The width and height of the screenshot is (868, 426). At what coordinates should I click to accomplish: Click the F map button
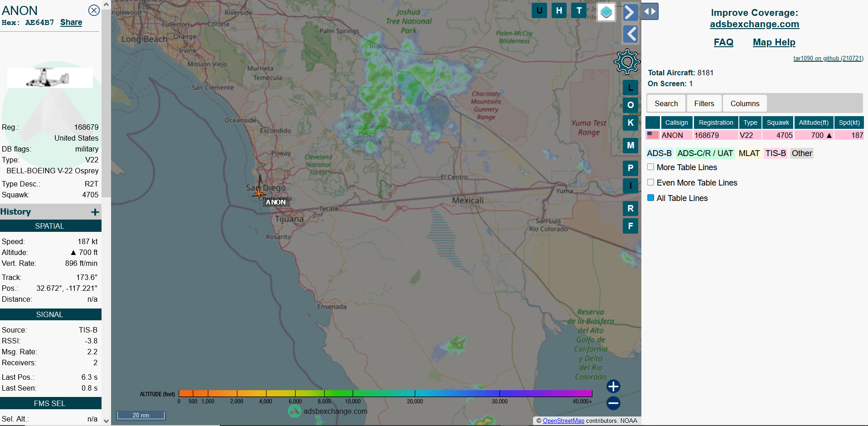click(x=630, y=226)
